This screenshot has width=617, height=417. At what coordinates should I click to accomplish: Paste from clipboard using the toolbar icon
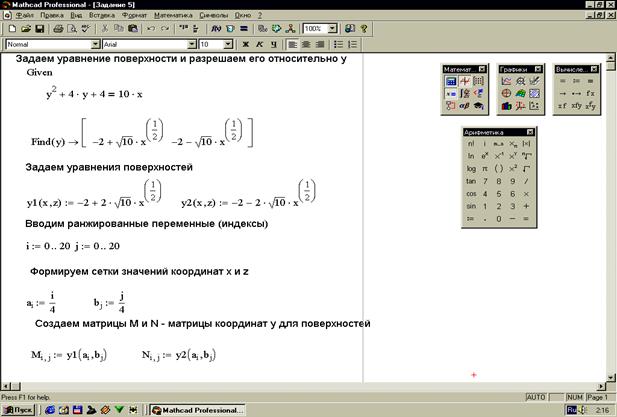(133, 29)
